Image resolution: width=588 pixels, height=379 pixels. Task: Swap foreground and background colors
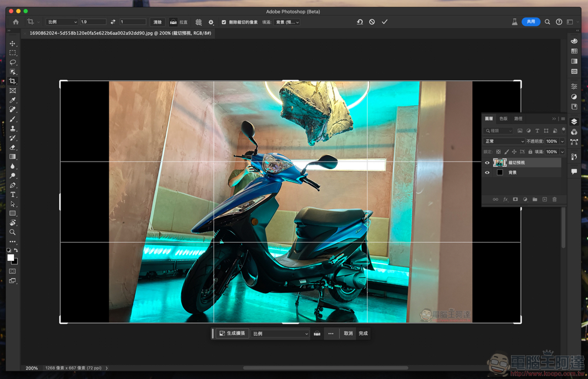(x=16, y=250)
